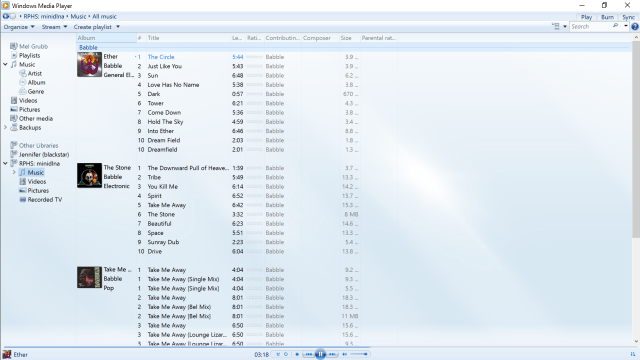Click the seek progress bar above playback controls
This screenshot has height=360, width=640.
320,348
